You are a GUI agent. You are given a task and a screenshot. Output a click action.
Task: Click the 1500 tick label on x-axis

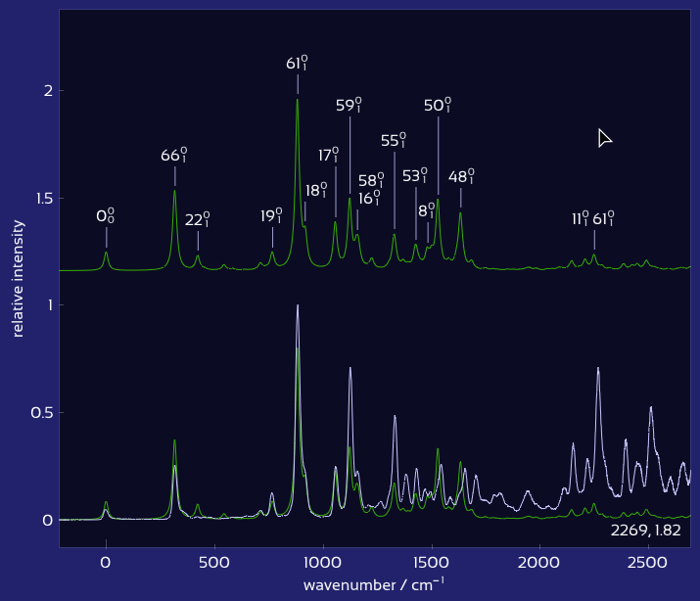point(430,563)
